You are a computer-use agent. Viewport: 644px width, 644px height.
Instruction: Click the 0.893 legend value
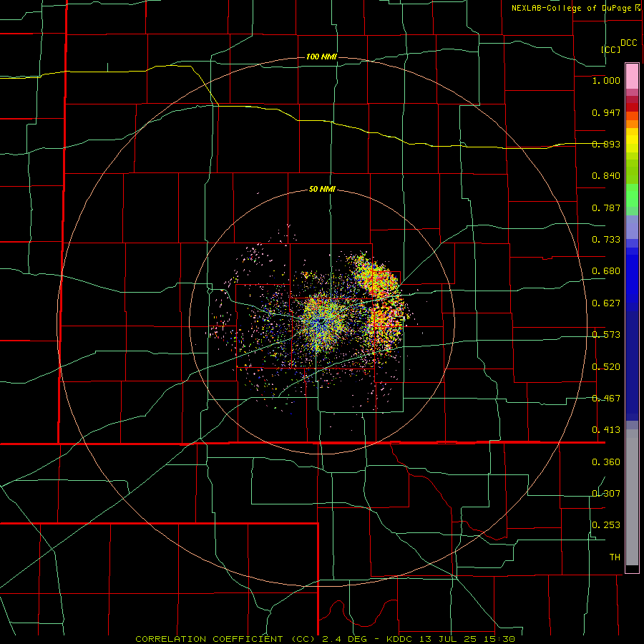(606, 144)
